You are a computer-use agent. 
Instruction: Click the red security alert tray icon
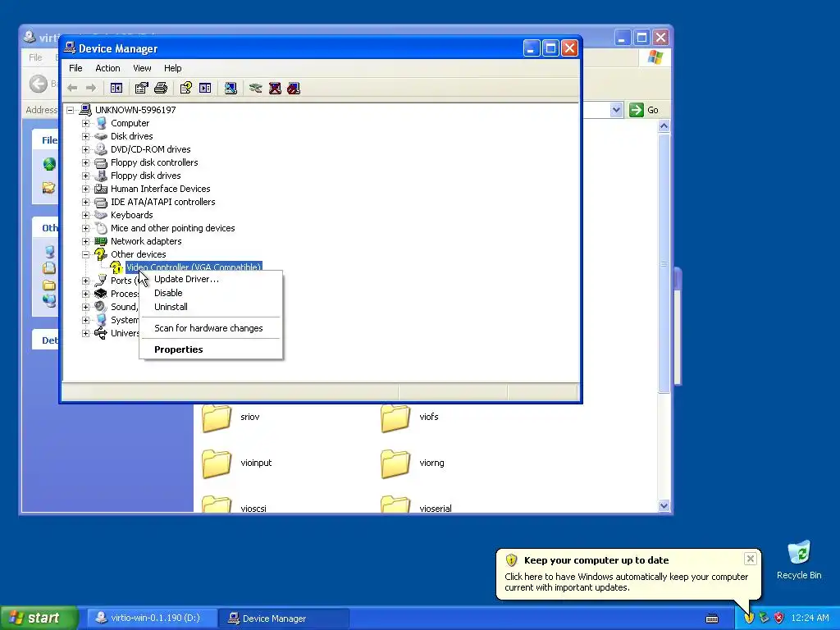pos(779,618)
